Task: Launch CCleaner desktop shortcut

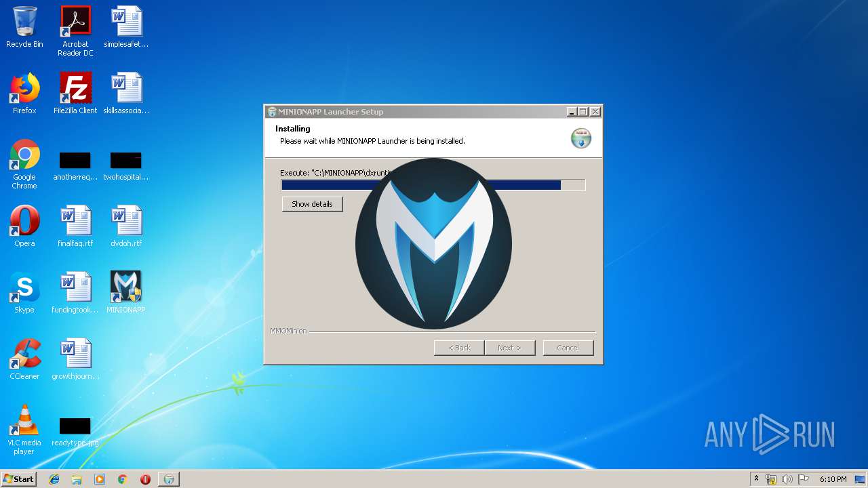Action: coord(24,359)
